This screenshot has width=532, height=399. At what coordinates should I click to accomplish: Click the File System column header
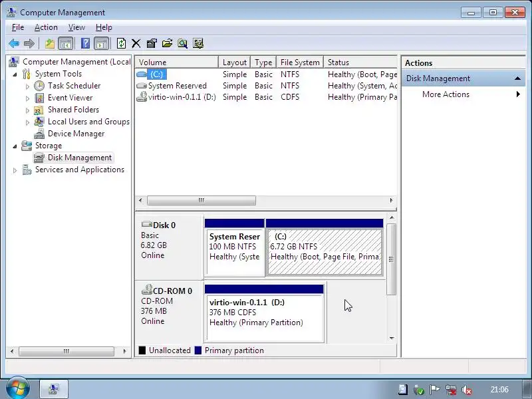coord(300,62)
